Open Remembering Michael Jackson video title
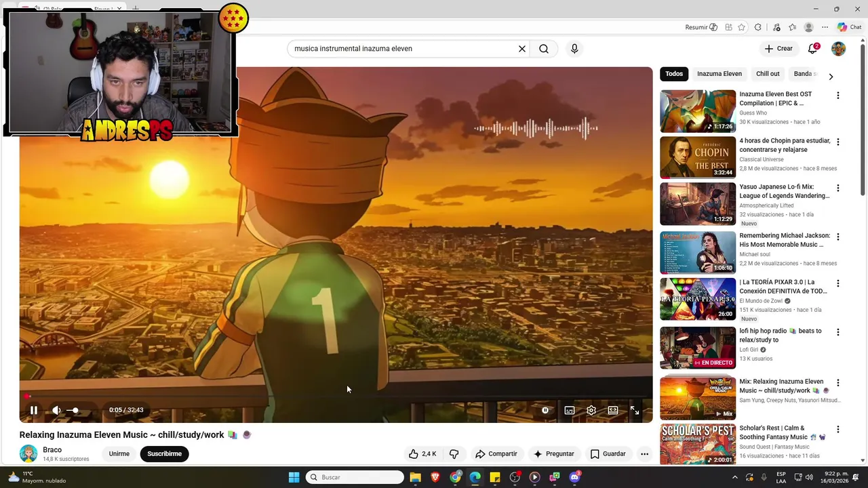The image size is (868, 488). click(x=785, y=240)
